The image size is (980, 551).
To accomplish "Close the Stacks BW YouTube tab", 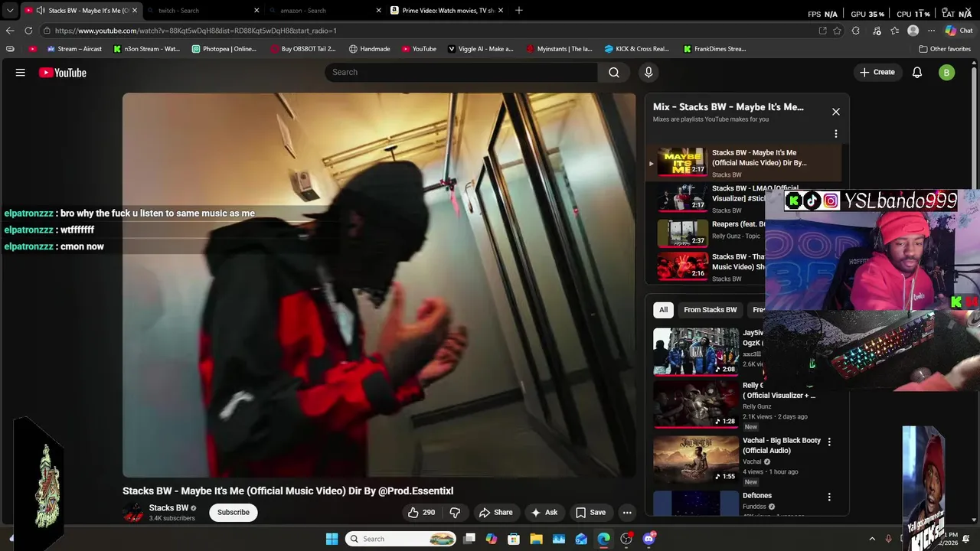I will click(135, 11).
